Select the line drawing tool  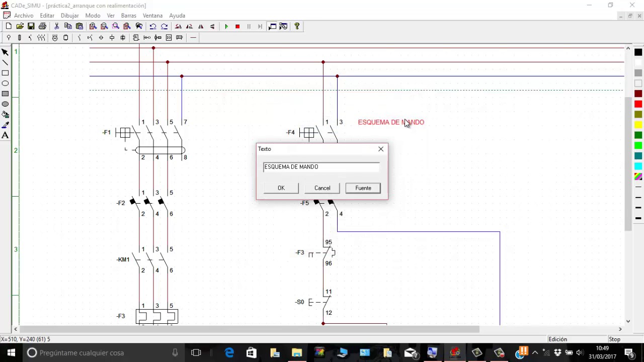pyautogui.click(x=6, y=62)
